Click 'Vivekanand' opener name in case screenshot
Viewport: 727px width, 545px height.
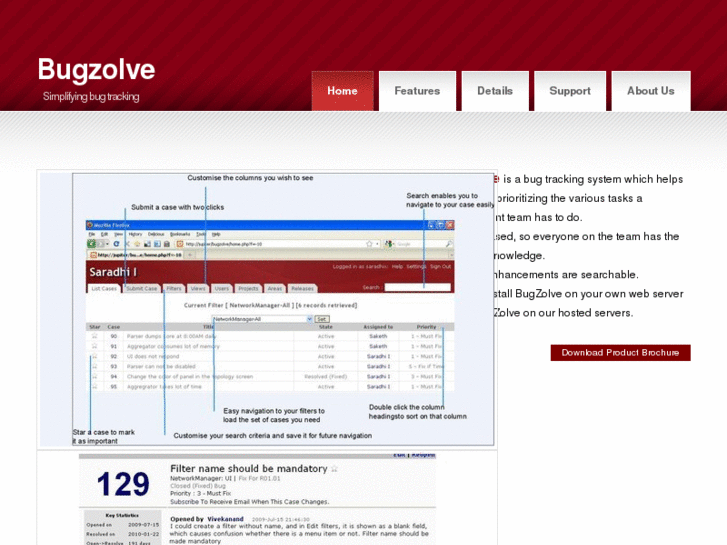point(225,519)
